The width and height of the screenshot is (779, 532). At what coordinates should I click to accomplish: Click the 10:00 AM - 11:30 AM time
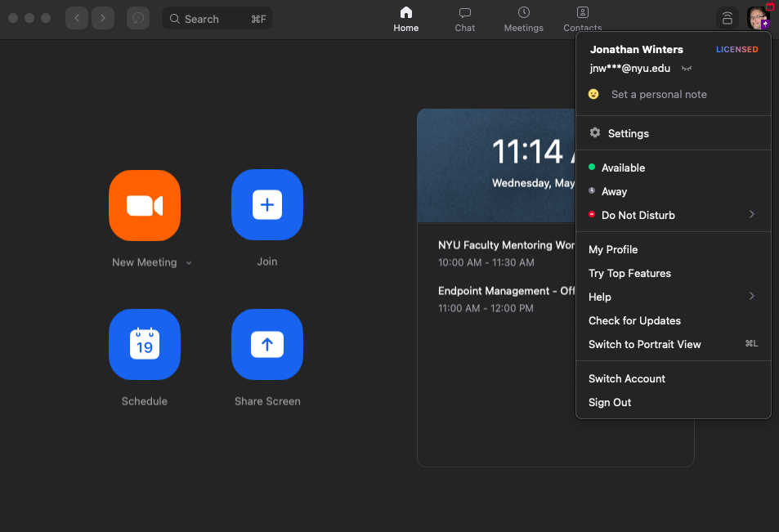point(486,263)
